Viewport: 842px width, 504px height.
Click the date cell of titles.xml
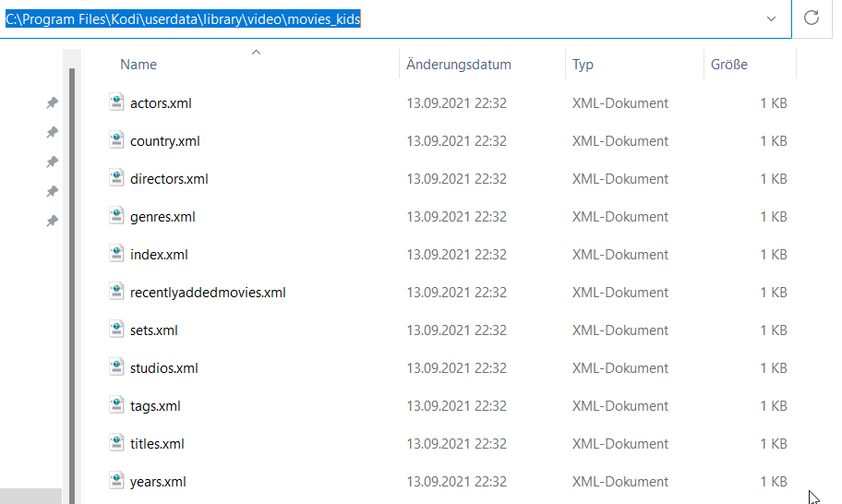coord(456,444)
